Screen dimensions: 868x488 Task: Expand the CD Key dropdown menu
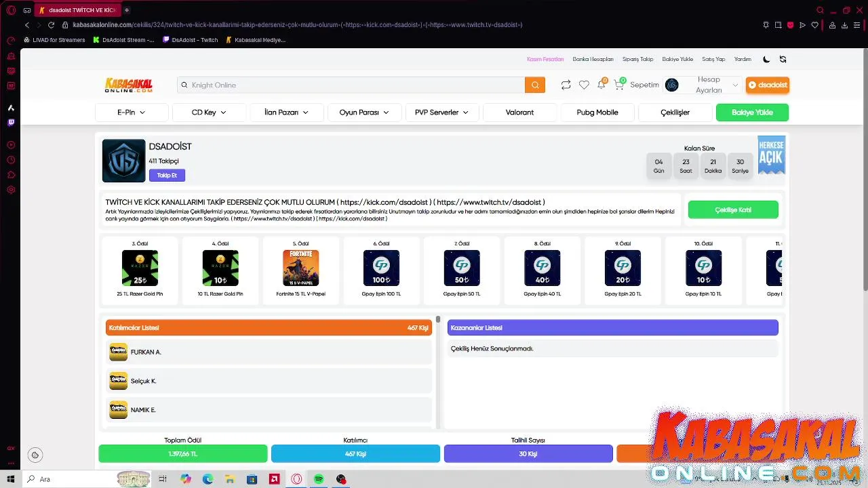point(209,113)
